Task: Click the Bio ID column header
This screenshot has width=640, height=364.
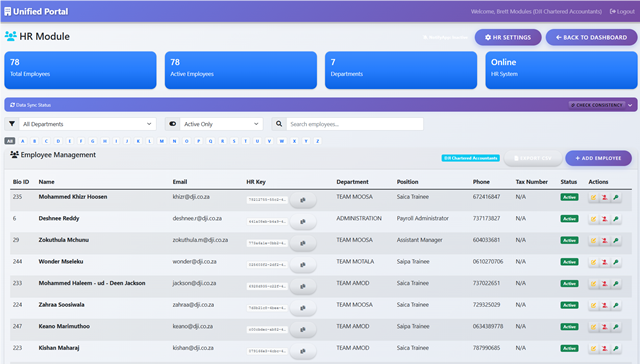Action: click(x=21, y=182)
